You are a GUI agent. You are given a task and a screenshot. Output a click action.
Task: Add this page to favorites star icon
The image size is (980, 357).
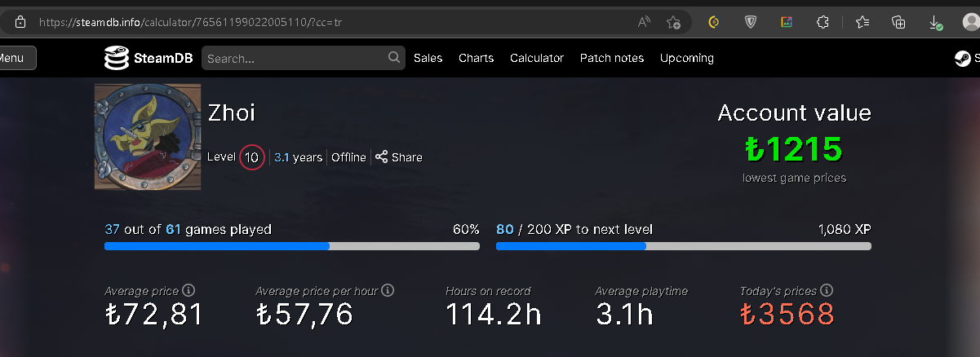673,22
